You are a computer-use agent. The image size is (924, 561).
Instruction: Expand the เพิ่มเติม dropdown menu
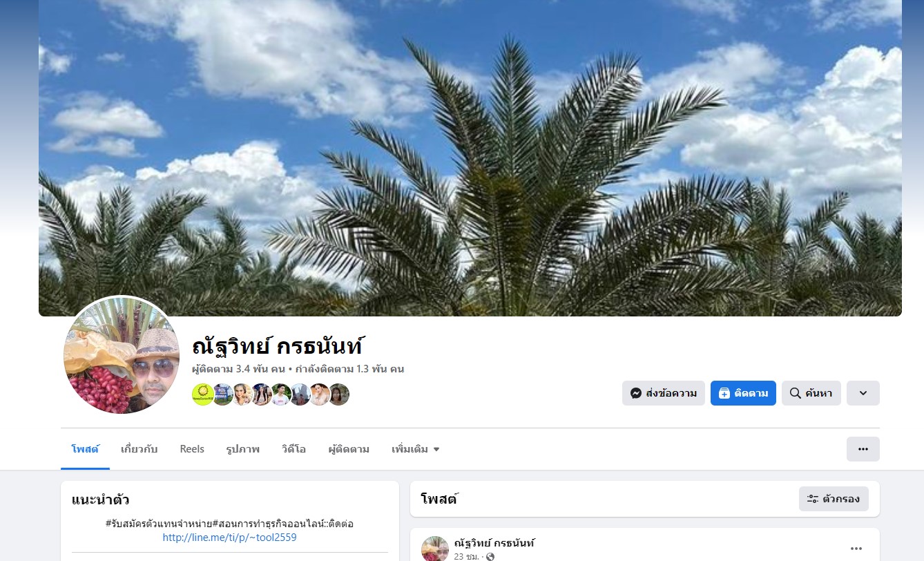click(x=415, y=449)
